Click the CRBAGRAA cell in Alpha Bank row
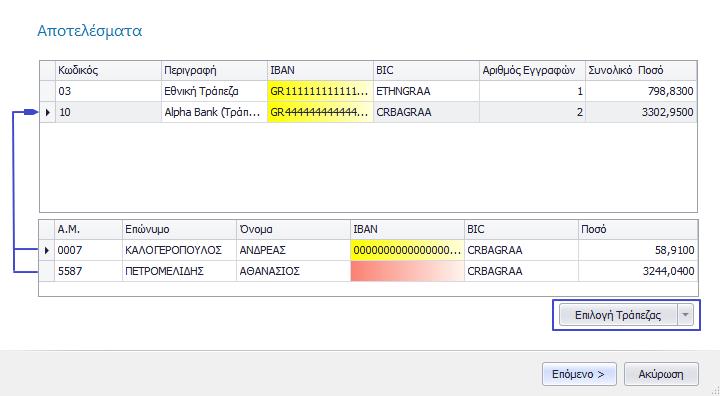Screen dimensions: 720x396 point(426,112)
